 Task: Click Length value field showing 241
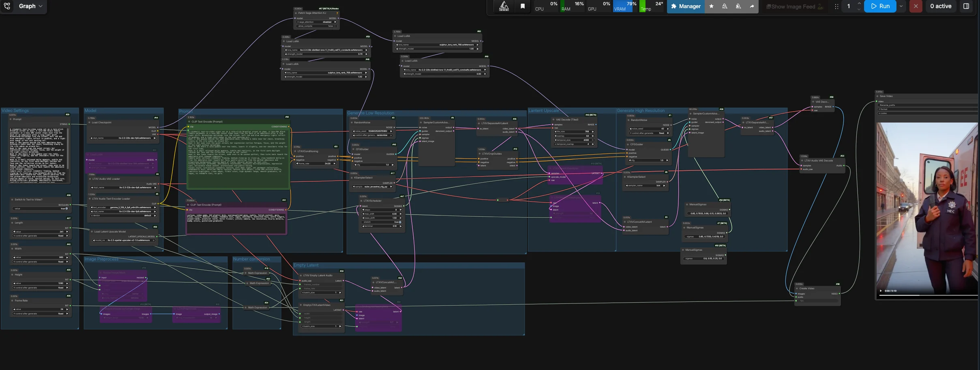pos(40,232)
